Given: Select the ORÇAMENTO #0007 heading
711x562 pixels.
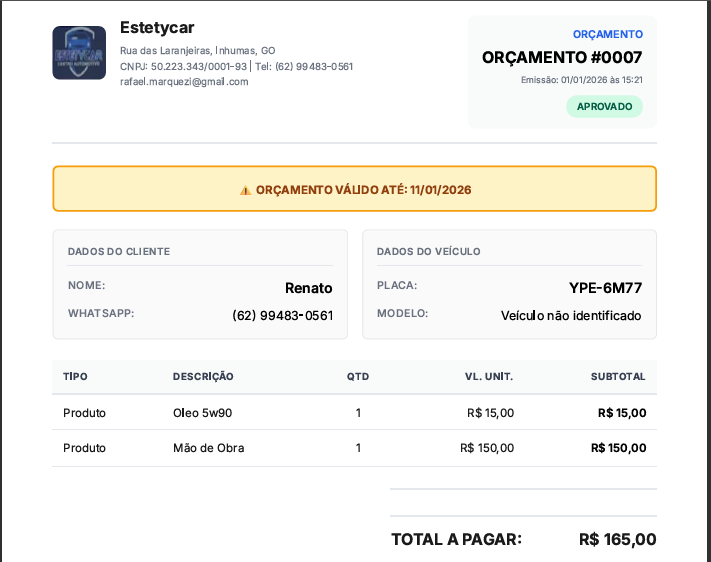Looking at the screenshot, I should click(562, 58).
